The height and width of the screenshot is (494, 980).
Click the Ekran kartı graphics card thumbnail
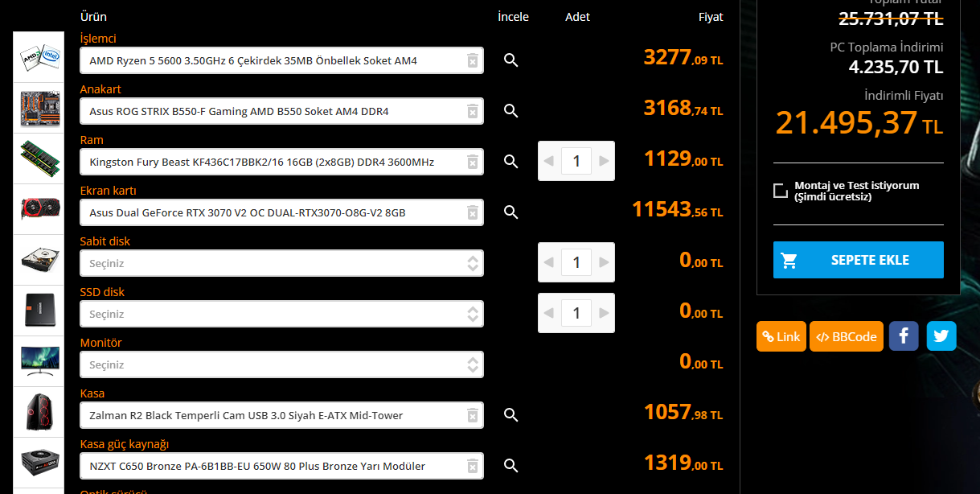(x=40, y=209)
